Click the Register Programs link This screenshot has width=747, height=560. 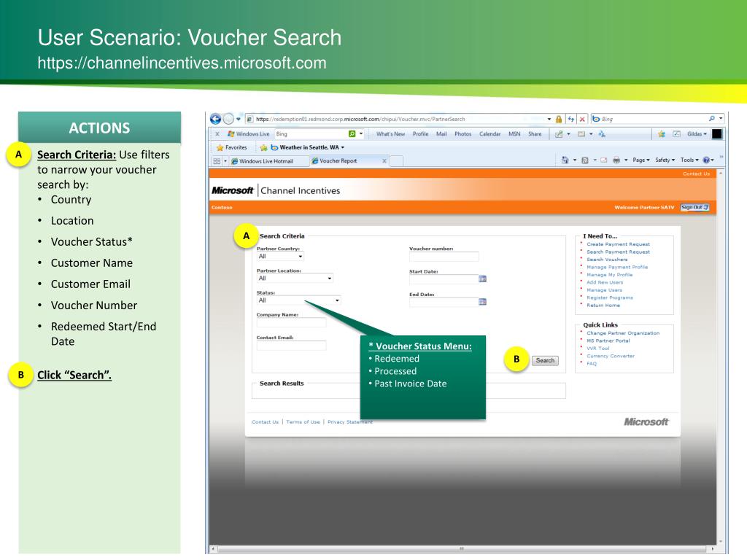click(x=609, y=297)
